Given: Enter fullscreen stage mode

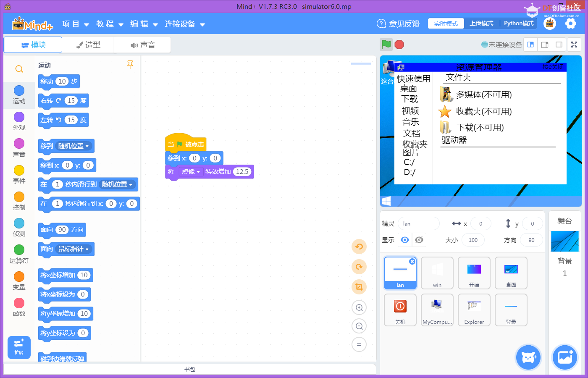Looking at the screenshot, I should [x=574, y=45].
